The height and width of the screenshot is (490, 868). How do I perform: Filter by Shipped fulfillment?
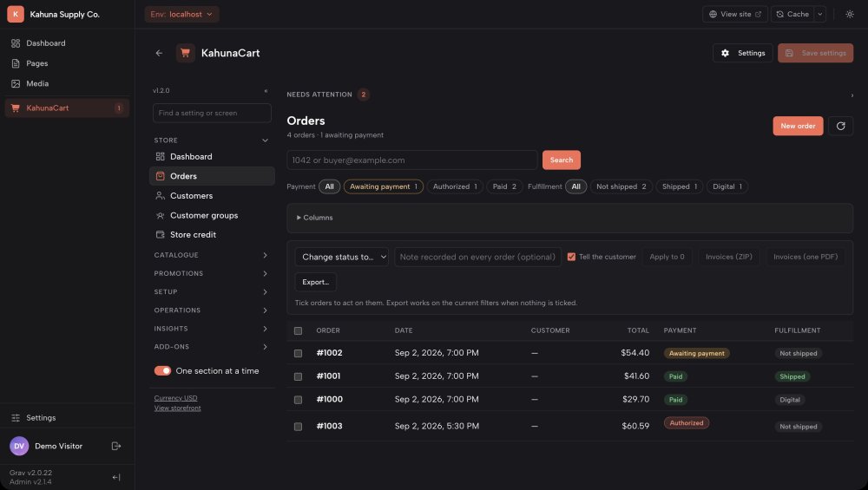[680, 186]
